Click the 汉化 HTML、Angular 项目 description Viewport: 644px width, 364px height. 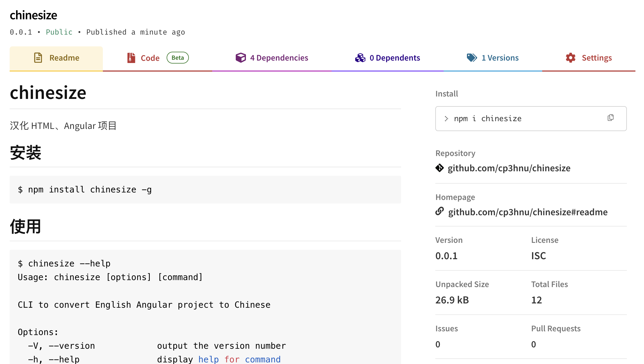[63, 126]
